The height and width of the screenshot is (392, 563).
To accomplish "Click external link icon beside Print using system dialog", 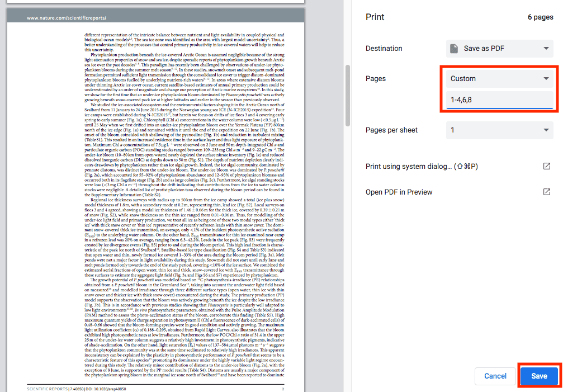I will [x=546, y=166].
